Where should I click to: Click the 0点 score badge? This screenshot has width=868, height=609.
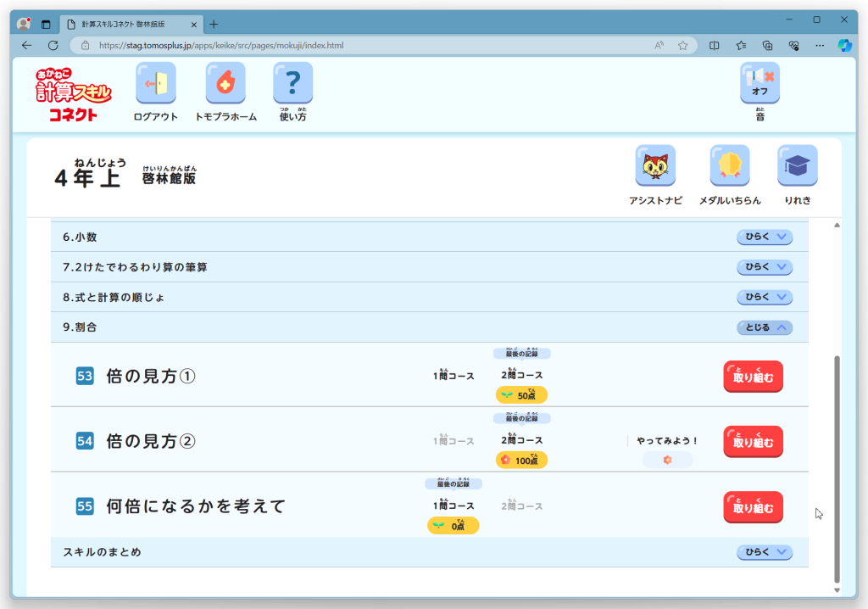click(453, 525)
